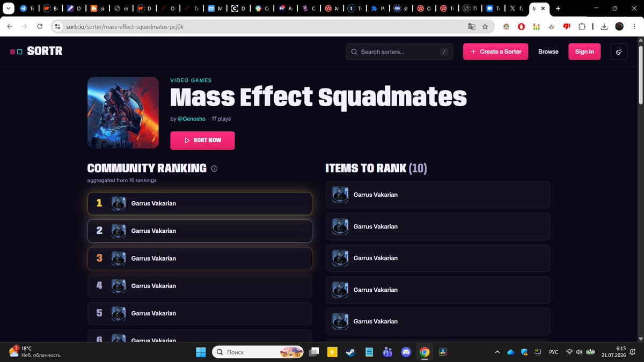644x362 pixels.
Task: Open DaVinci Resolve from the taskbar
Action: click(x=443, y=352)
